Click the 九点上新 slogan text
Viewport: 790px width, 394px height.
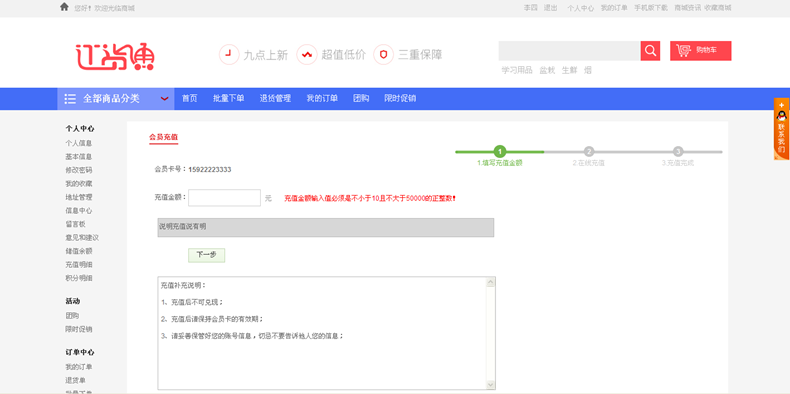click(266, 55)
